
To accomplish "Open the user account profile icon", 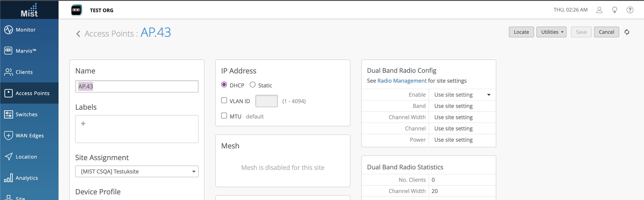I will pyautogui.click(x=599, y=10).
